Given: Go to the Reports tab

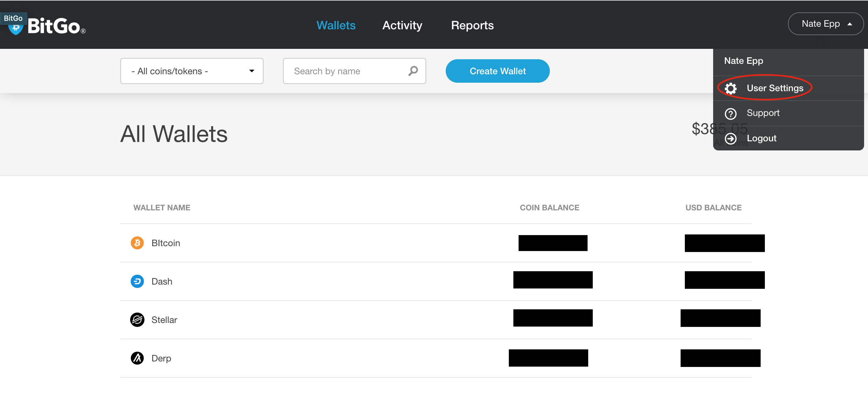Looking at the screenshot, I should coord(472,25).
